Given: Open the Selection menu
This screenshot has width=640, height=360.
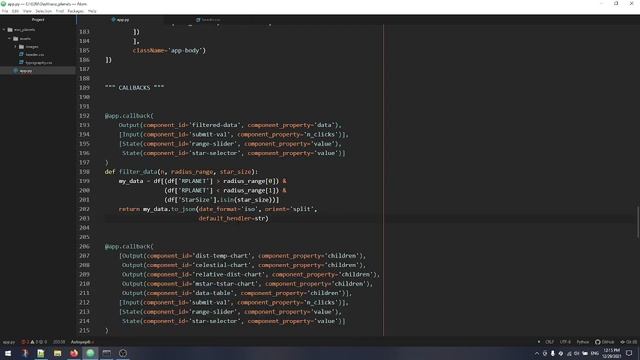Looking at the screenshot, I should click(43, 11).
